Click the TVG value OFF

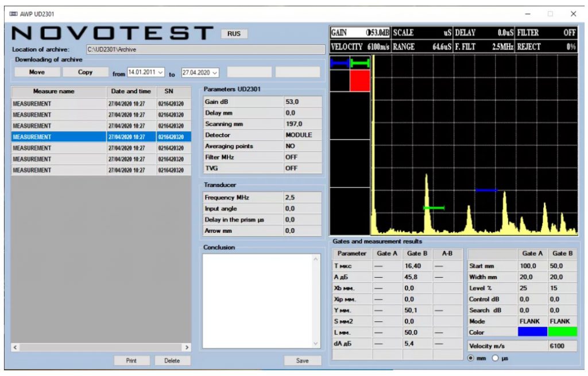303,168
